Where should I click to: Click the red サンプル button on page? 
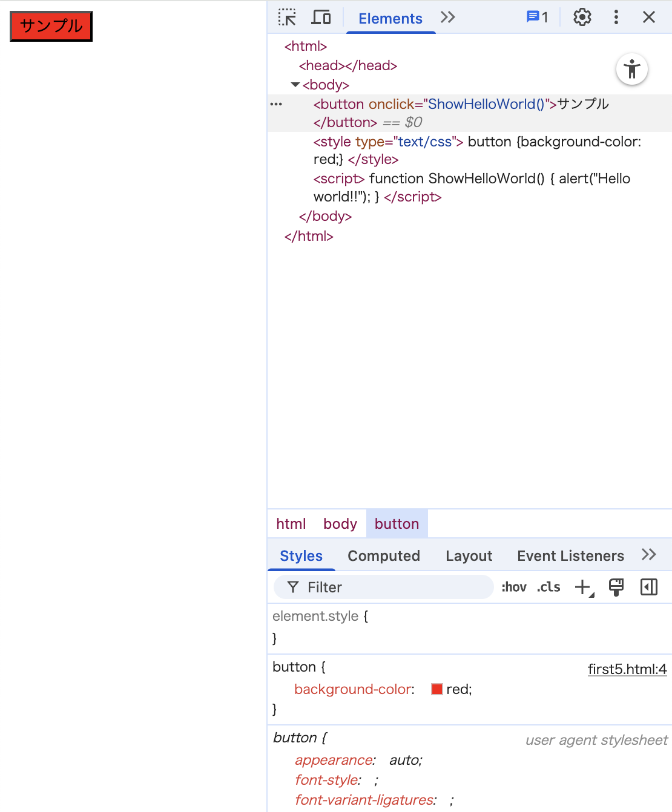pyautogui.click(x=51, y=26)
